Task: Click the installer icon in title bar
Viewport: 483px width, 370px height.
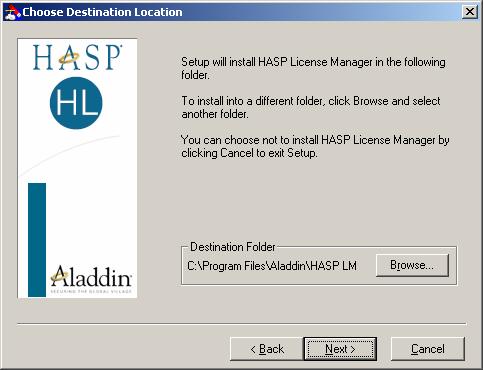Action: (12, 12)
